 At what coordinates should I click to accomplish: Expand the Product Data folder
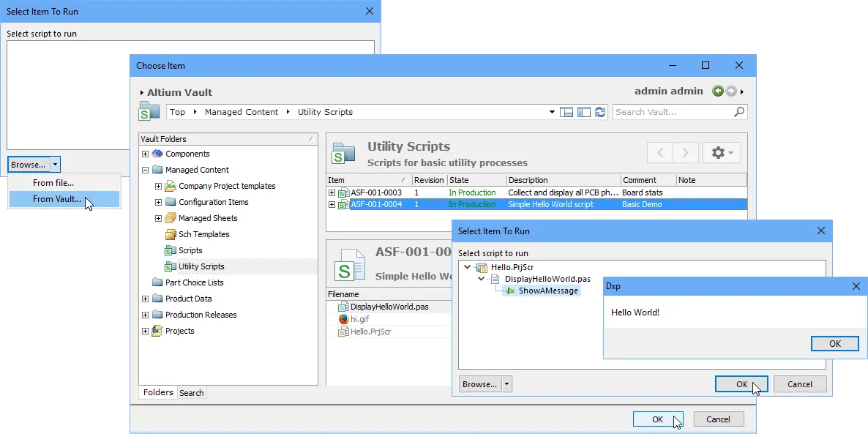coord(145,299)
